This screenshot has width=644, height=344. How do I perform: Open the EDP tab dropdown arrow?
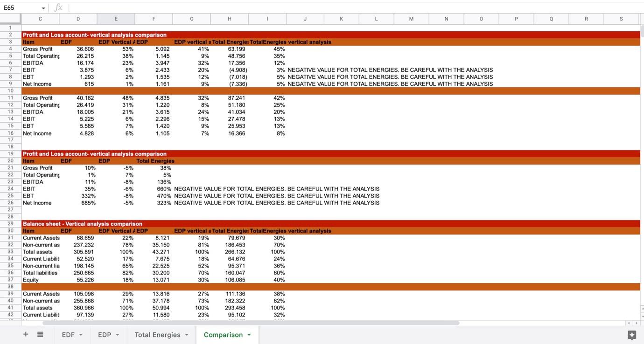(x=117, y=335)
